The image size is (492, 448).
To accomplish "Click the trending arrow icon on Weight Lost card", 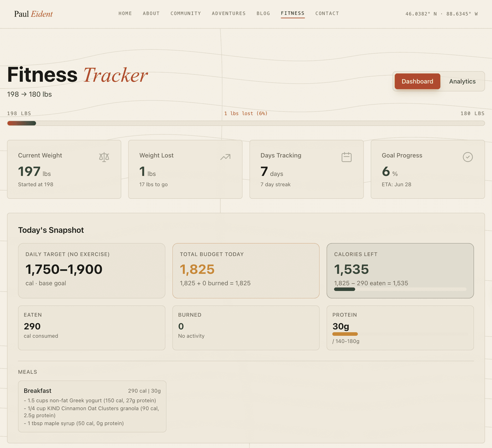I will (x=225, y=157).
